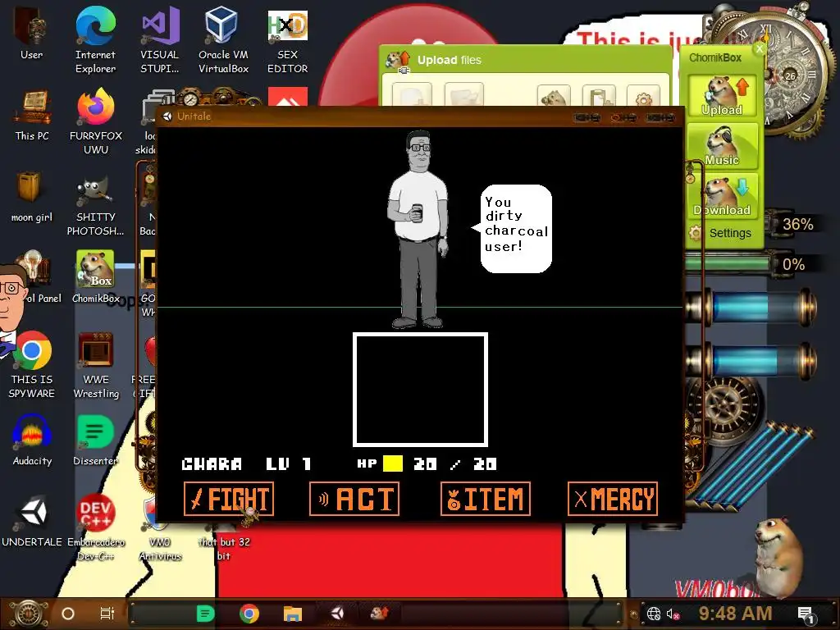Open Audacity desktop icon
The width and height of the screenshot is (840, 630).
point(32,440)
